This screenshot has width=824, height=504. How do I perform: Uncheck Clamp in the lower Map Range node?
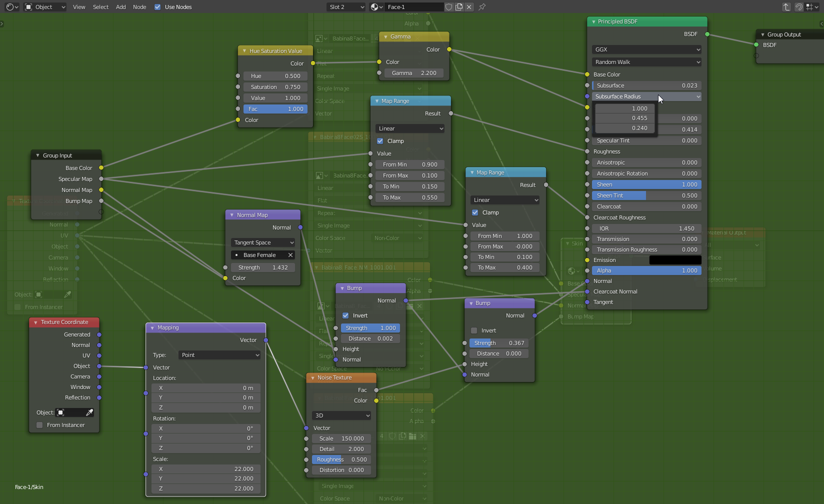pos(475,212)
